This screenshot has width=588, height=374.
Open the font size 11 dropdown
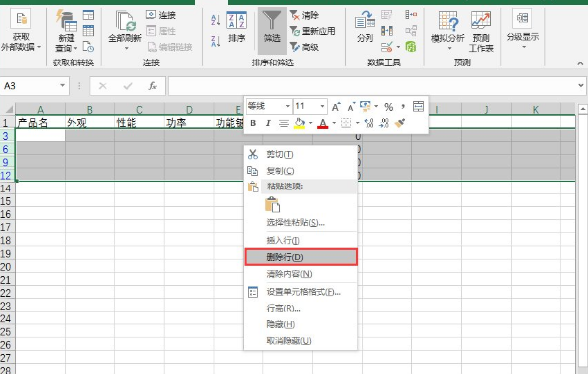tap(322, 107)
